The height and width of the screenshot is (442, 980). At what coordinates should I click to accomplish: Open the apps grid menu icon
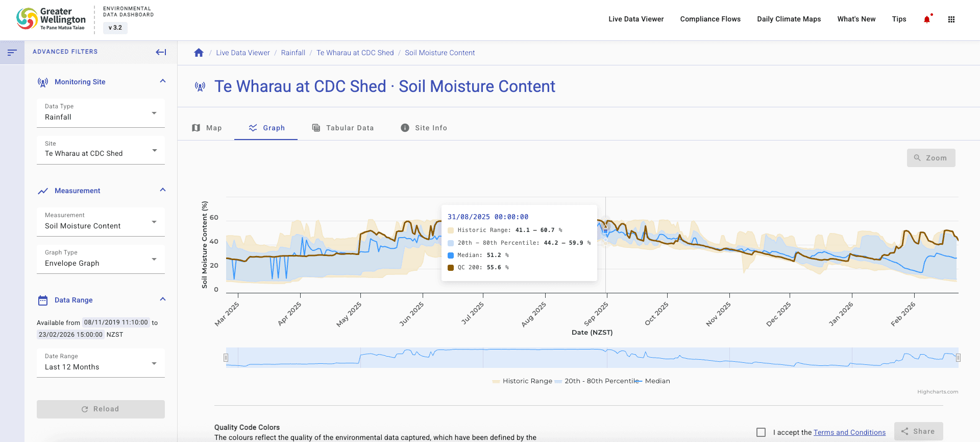[x=951, y=19]
